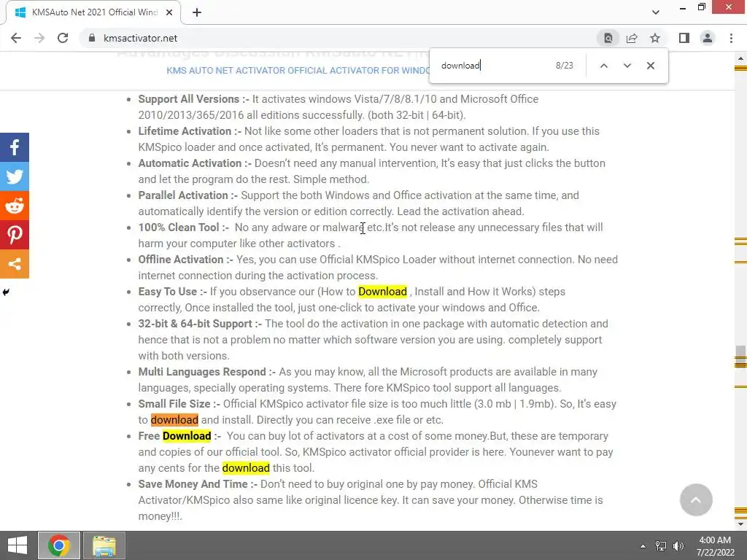Click 'Download' in Free Download heading
The width and height of the screenshot is (747, 560).
point(187,436)
